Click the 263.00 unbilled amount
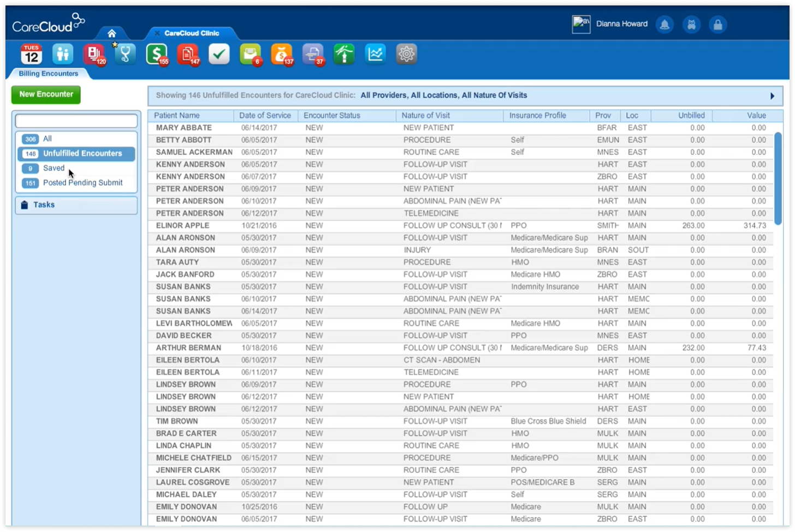 [x=693, y=225]
